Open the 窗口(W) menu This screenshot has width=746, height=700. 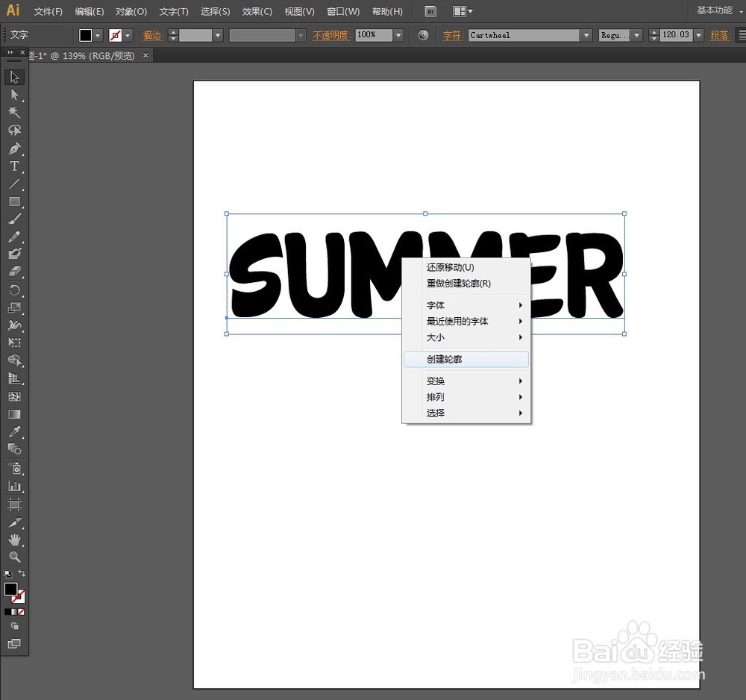pos(343,11)
